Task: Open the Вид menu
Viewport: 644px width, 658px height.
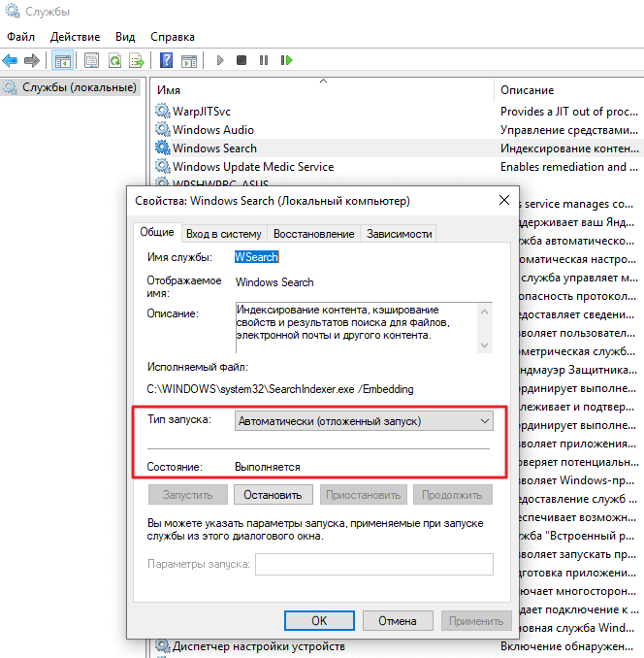Action: tap(125, 37)
